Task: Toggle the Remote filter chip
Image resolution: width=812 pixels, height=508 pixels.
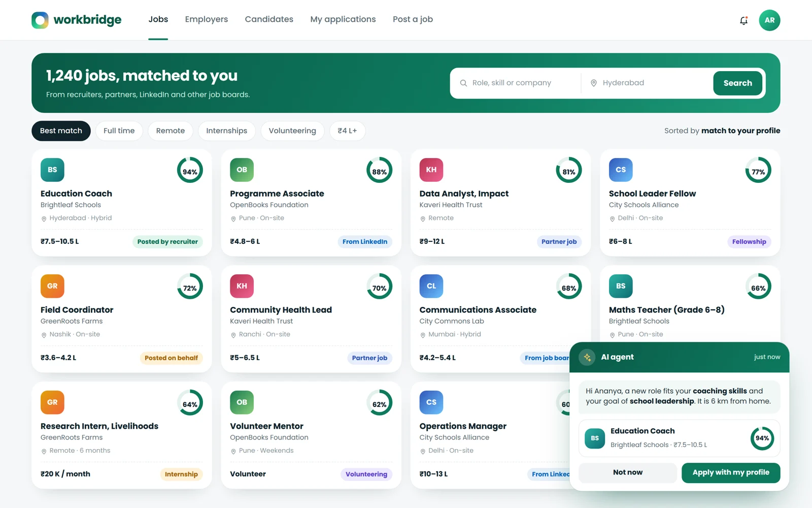Action: (x=171, y=131)
